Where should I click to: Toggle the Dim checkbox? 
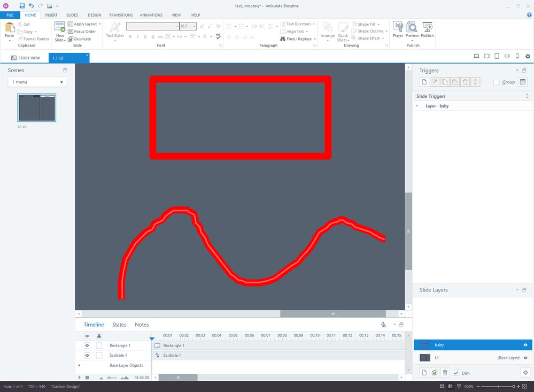456,373
